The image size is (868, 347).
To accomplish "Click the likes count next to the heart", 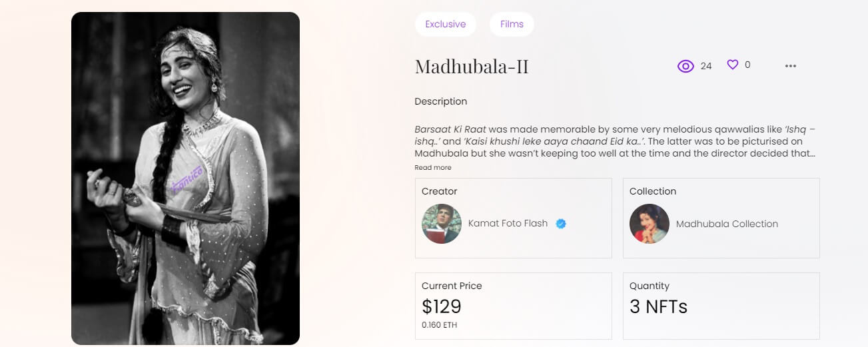I will pyautogui.click(x=747, y=65).
